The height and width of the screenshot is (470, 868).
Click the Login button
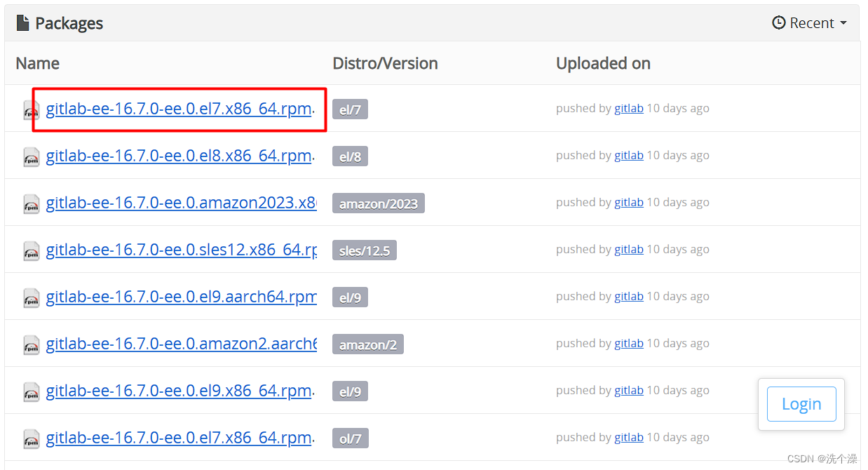pos(801,404)
